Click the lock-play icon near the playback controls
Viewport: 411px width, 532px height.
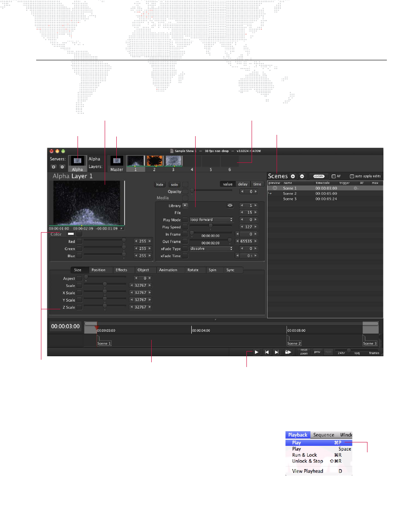pos(288,352)
